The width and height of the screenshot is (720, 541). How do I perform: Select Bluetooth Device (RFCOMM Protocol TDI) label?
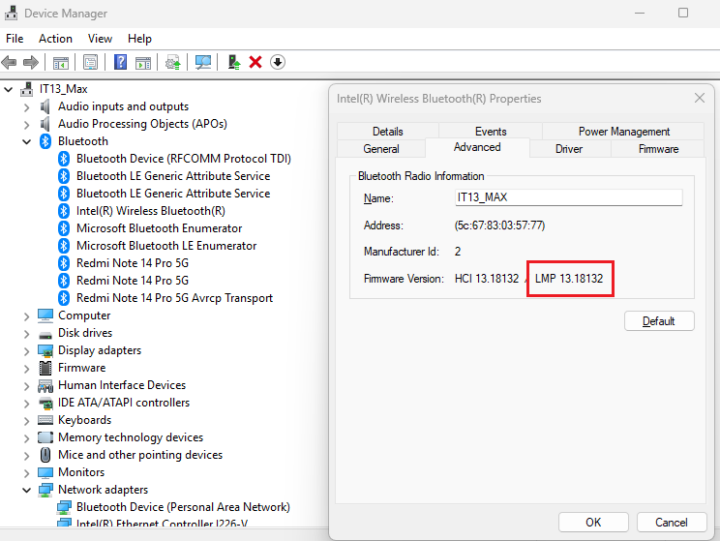click(184, 159)
